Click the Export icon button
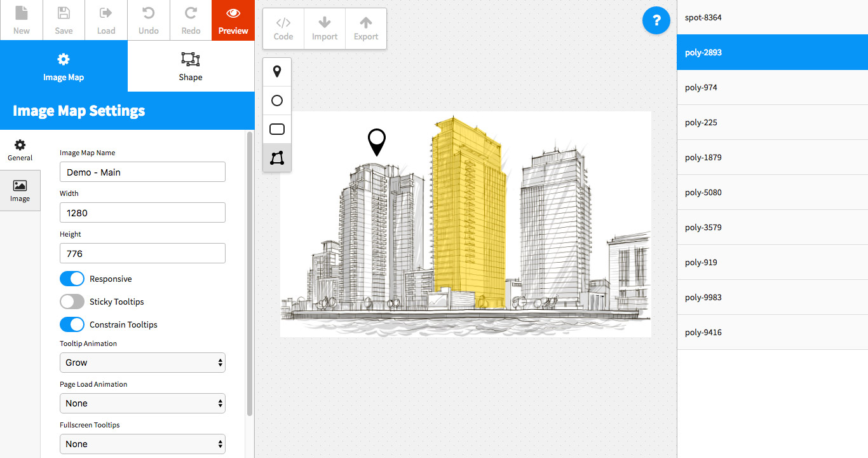This screenshot has width=868, height=458. (x=366, y=29)
